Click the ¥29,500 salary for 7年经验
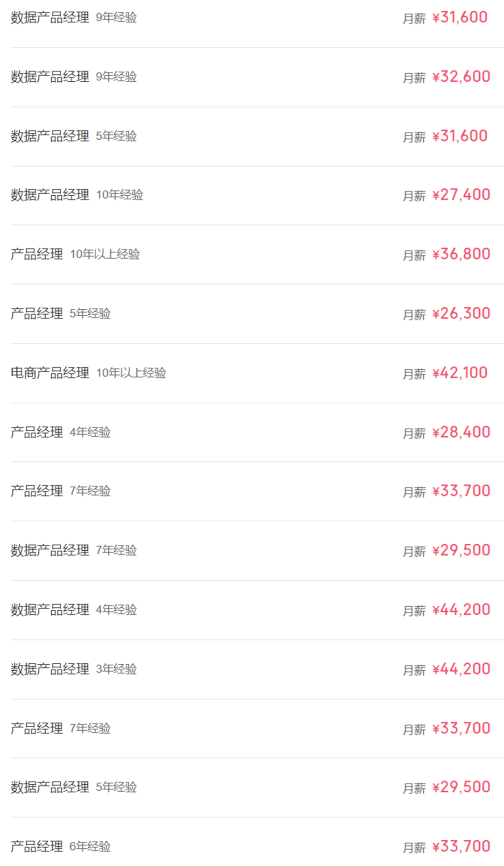The height and width of the screenshot is (866, 504). (x=461, y=550)
